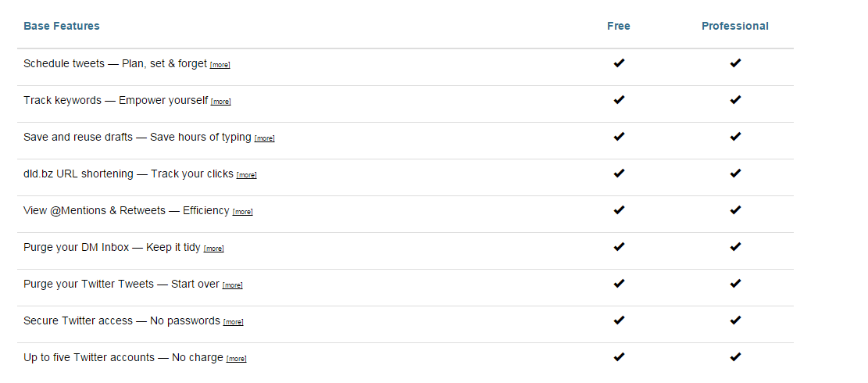Click Professional checkmark for View @Mentions & Retweets
Screen dimensions: 868x383
[x=735, y=209]
